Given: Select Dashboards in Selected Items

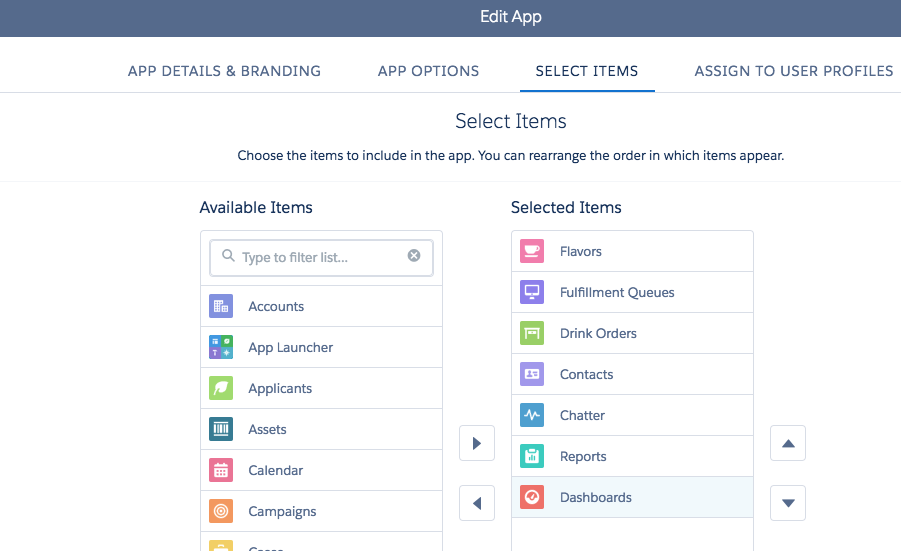Looking at the screenshot, I should coord(596,497).
